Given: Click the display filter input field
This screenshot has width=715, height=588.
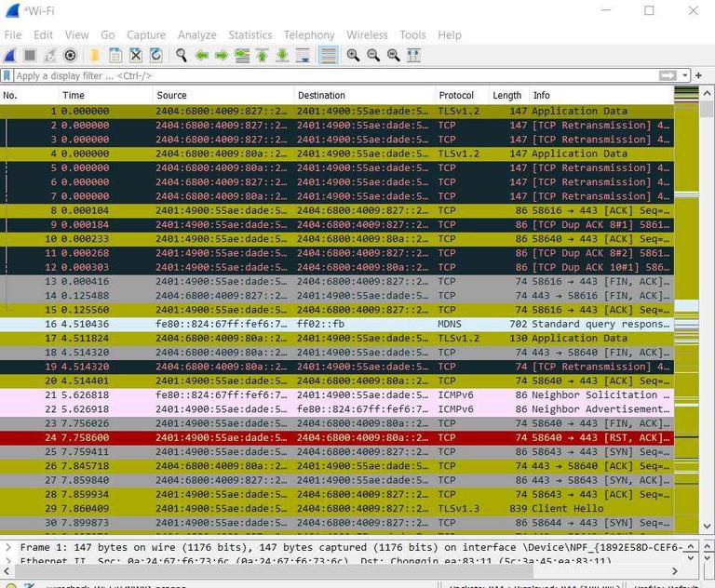Looking at the screenshot, I should [x=326, y=75].
